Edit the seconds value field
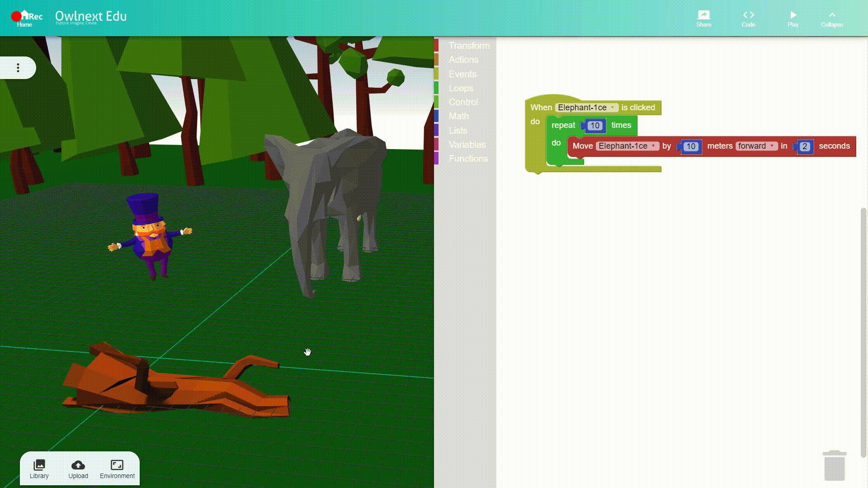The width and height of the screenshot is (868, 488). 804,146
